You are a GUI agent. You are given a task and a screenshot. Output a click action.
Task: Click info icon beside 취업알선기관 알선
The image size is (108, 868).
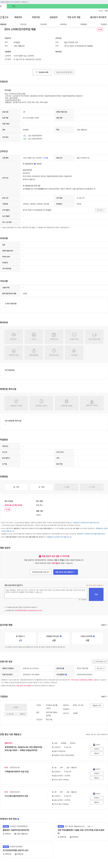(61, 636)
